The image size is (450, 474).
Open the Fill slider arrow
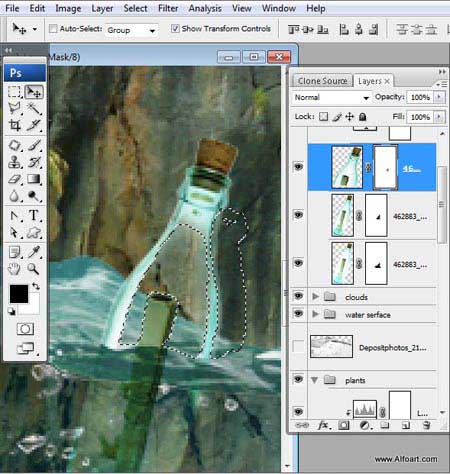439,117
